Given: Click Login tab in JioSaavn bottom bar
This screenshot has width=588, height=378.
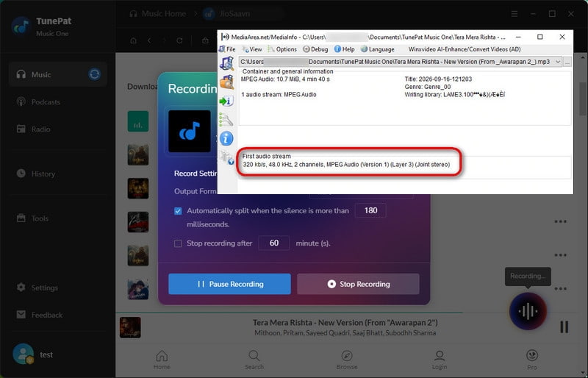Looking at the screenshot, I should [x=439, y=360].
